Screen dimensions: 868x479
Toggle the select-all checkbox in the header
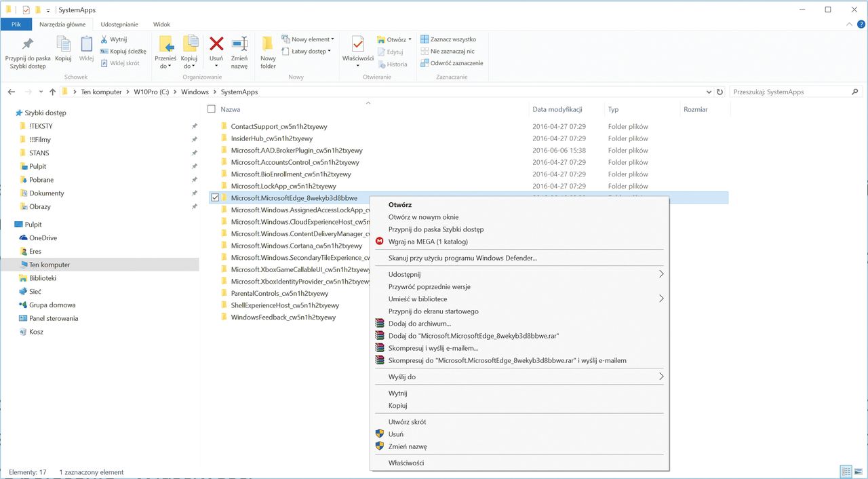[212, 109]
